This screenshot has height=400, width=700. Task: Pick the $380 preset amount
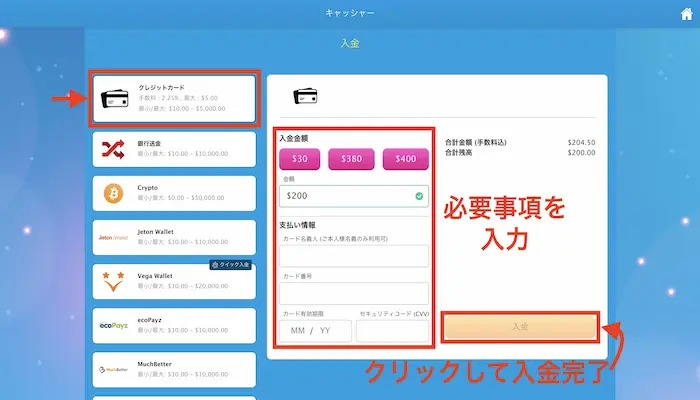click(351, 159)
